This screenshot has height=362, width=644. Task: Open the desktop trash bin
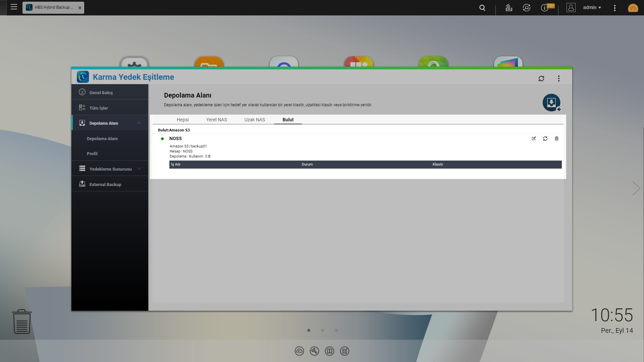22,321
